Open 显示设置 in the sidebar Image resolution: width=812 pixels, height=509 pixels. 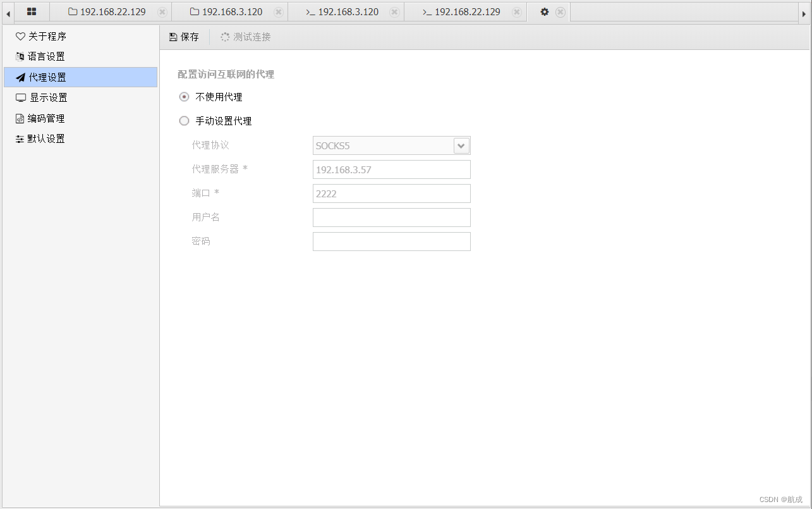[x=81, y=98]
